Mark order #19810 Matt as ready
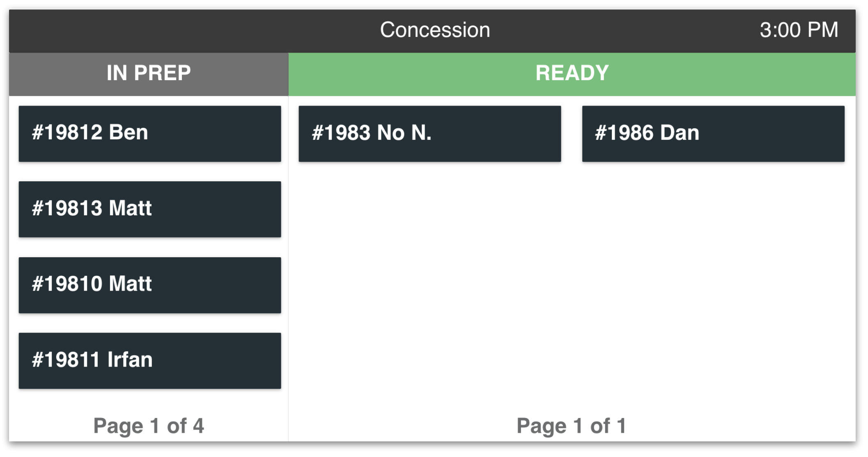 (x=149, y=285)
